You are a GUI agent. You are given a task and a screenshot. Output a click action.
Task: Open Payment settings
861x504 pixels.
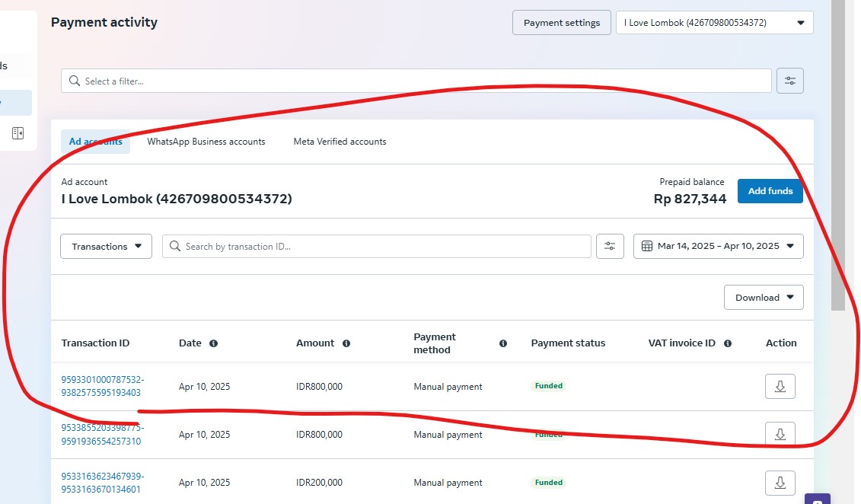562,23
